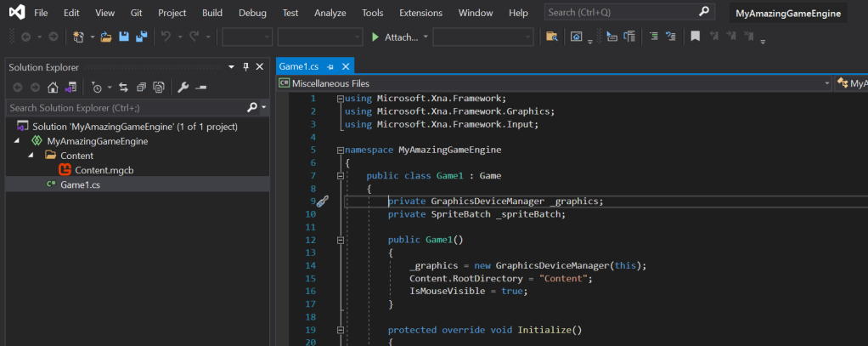Image resolution: width=868 pixels, height=346 pixels.
Task: Collapse the MyAmazingGameEngine project node
Action: [15, 141]
